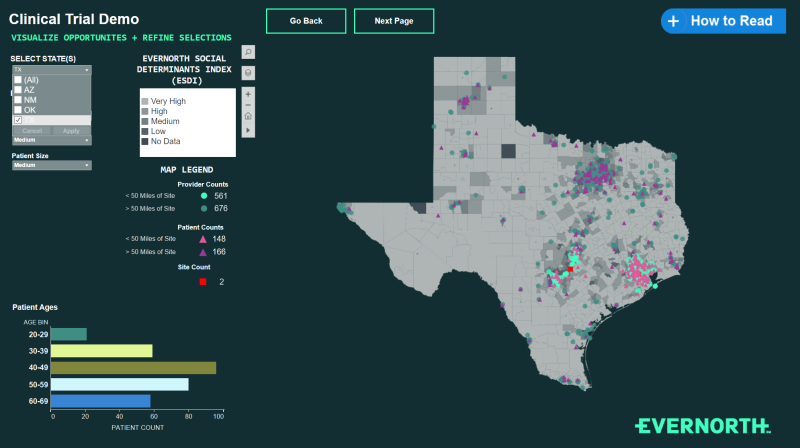The image size is (800, 448).
Task: Select the 30-39 age bar
Action: (x=102, y=351)
